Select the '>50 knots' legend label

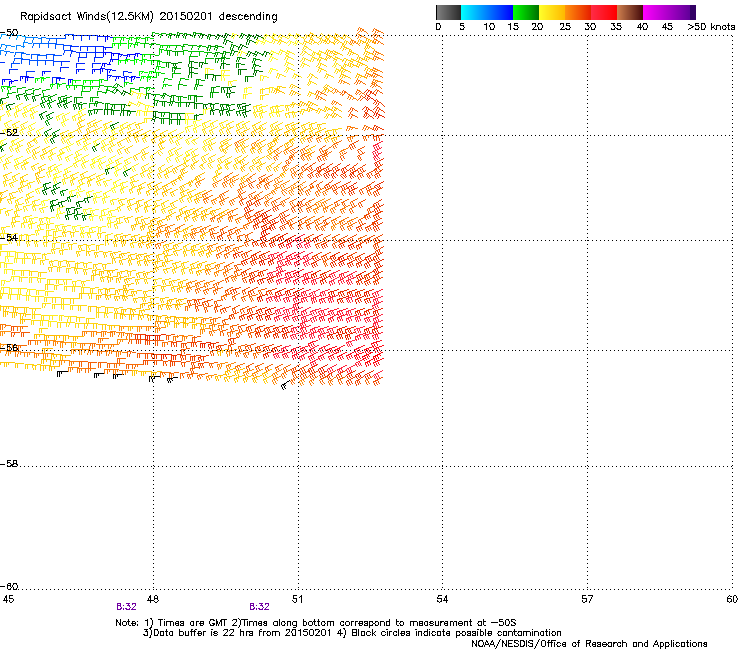711,27
